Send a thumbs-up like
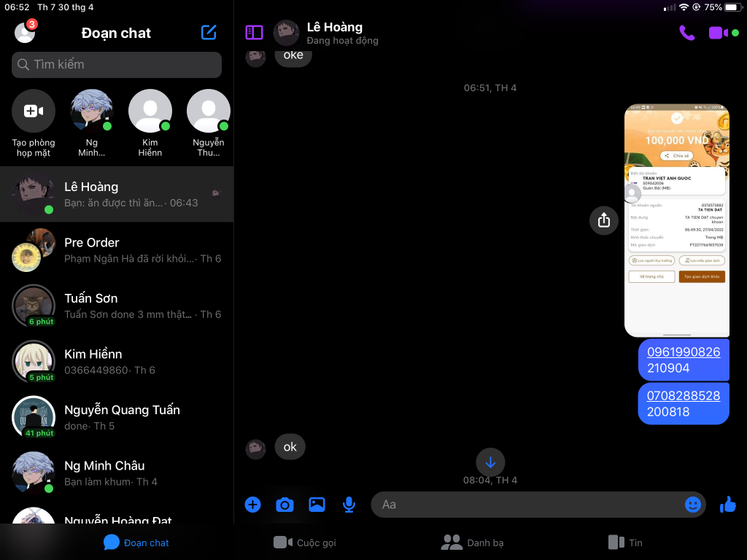Viewport: 747px width, 560px height. click(x=727, y=505)
